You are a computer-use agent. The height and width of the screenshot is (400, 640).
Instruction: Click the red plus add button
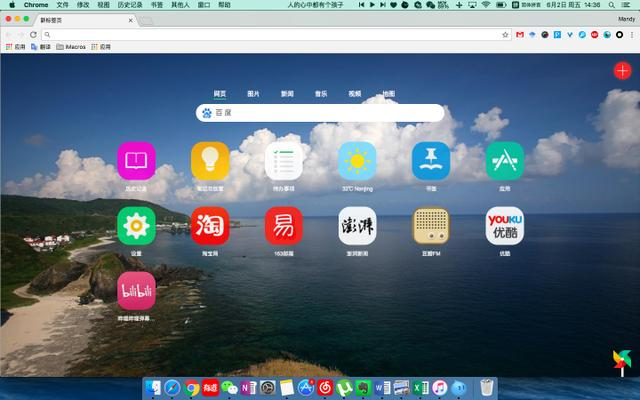pos(622,71)
